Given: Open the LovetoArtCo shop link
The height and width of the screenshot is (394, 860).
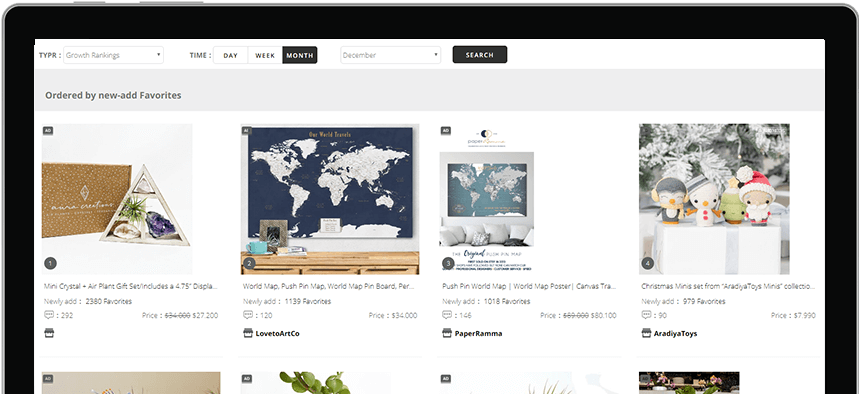Looking at the screenshot, I should coord(278,334).
